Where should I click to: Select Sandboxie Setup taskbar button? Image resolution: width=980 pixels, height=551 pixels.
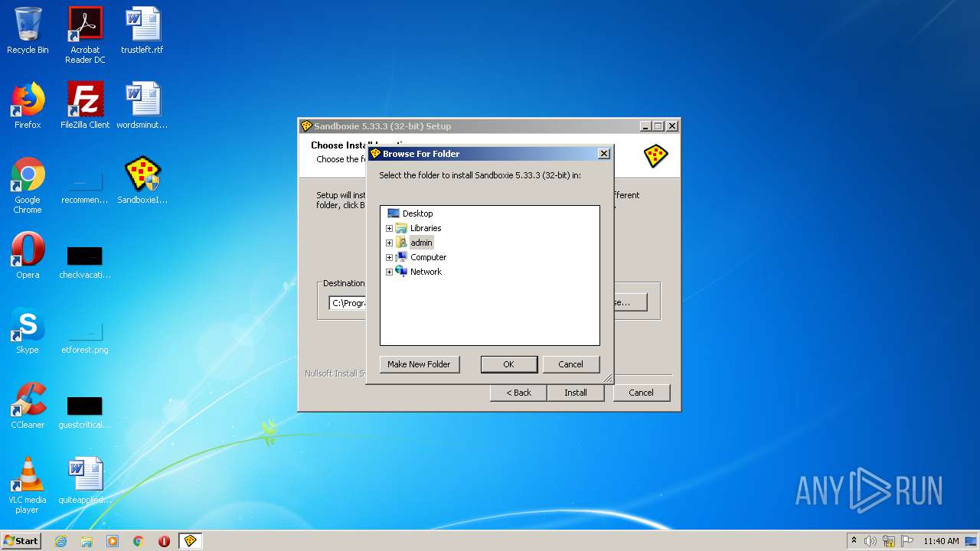(x=190, y=541)
